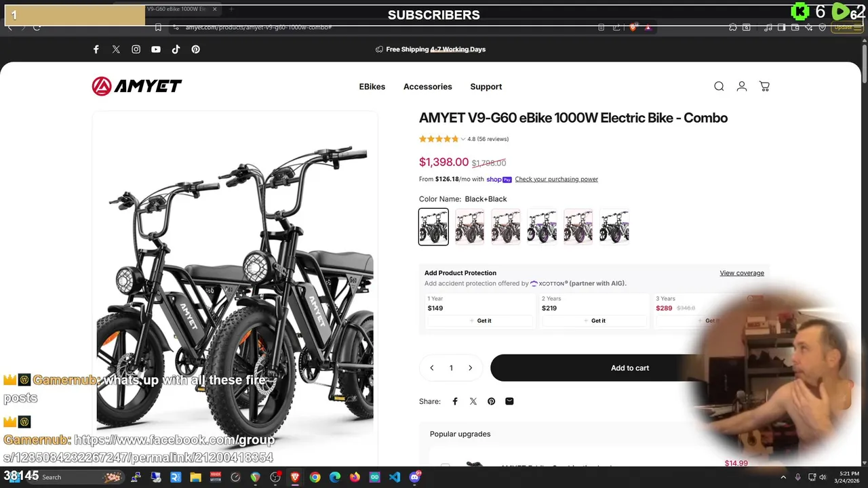This screenshot has width=868, height=488.
Task: Open Brave browser from taskbar
Action: 295,477
